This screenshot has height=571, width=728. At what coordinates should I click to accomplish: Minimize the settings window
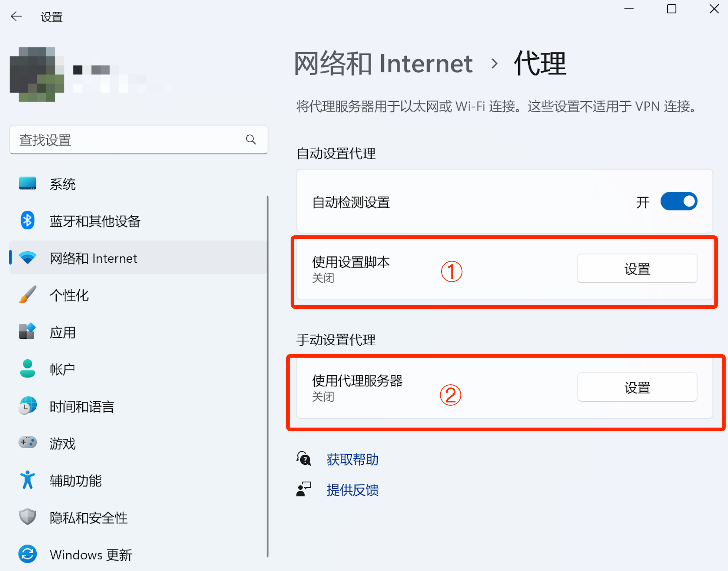tap(629, 9)
